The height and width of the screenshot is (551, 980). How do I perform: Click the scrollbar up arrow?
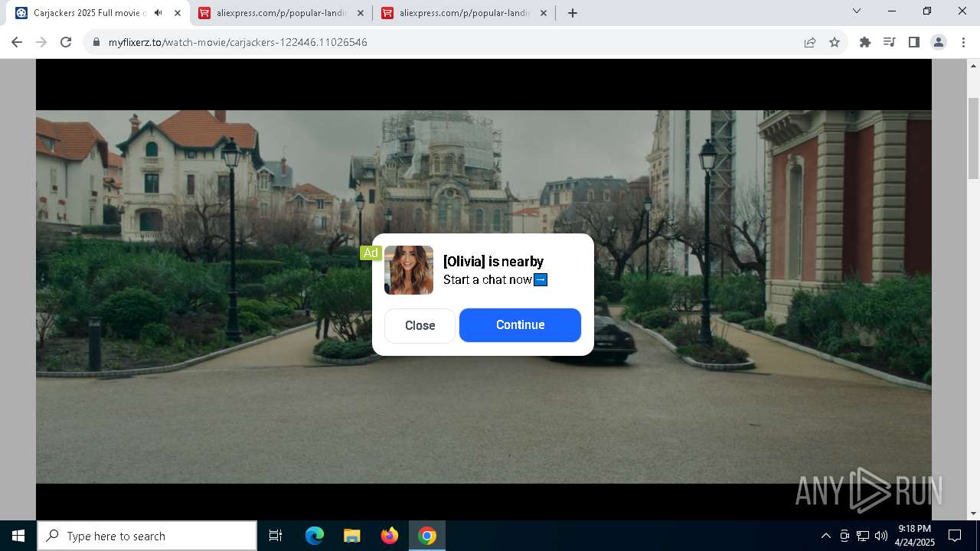click(x=974, y=65)
